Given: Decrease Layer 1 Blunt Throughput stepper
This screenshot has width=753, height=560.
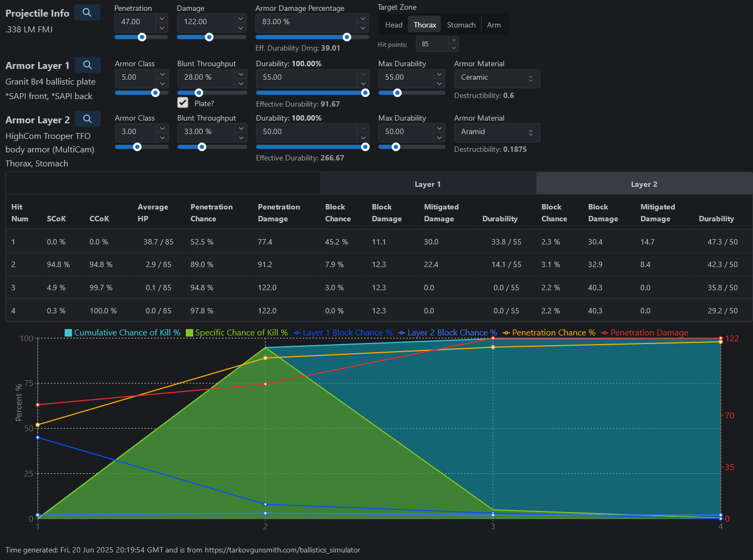Looking at the screenshot, I should [241, 83].
